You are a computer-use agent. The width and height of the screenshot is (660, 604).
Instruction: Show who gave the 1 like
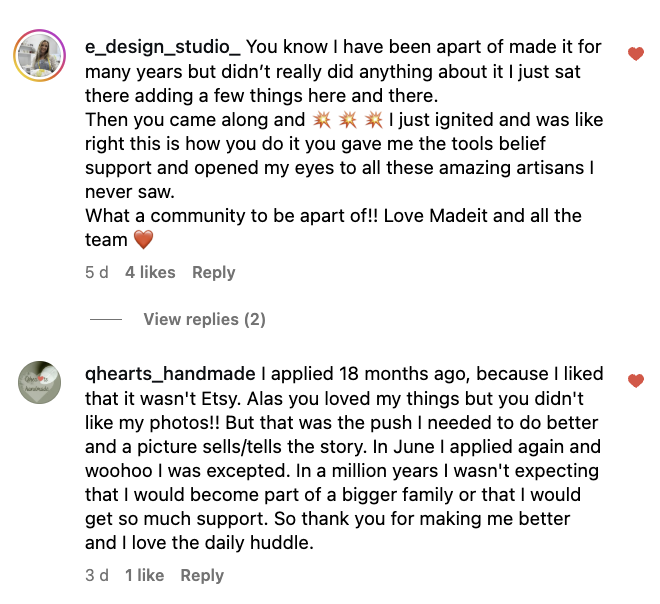[144, 575]
